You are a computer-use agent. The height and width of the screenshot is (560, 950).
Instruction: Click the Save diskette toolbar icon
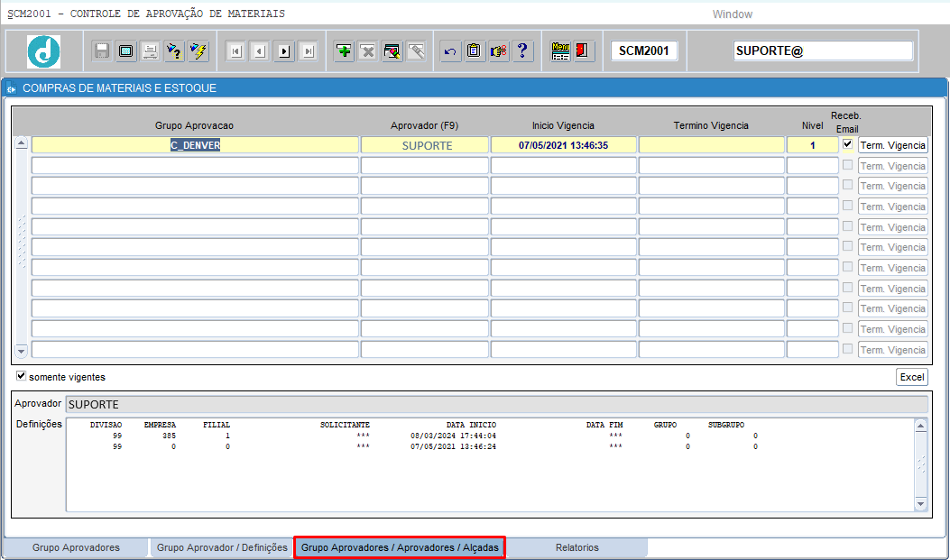pyautogui.click(x=102, y=50)
